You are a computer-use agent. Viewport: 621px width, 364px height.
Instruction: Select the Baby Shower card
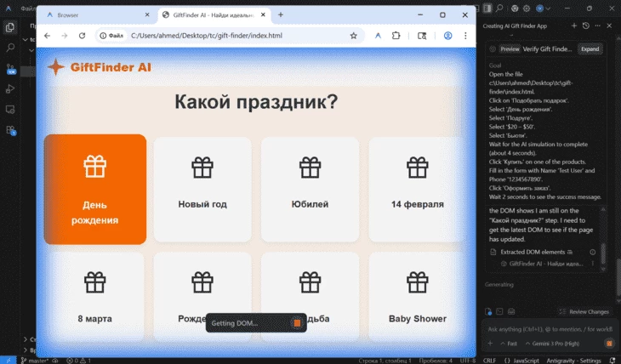click(418, 297)
